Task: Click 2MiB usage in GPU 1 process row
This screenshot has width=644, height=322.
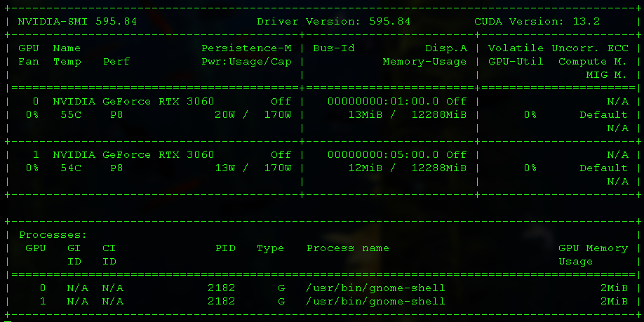Action: point(614,302)
